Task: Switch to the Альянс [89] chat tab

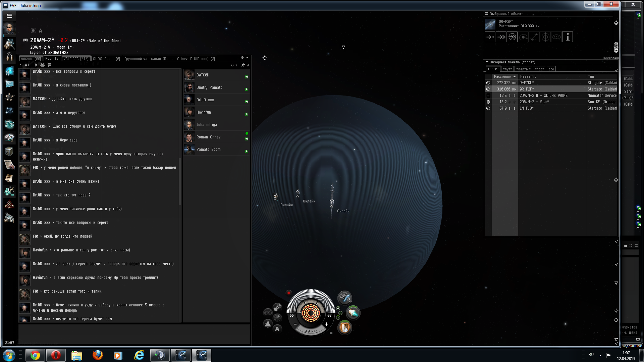Action: 31,59
